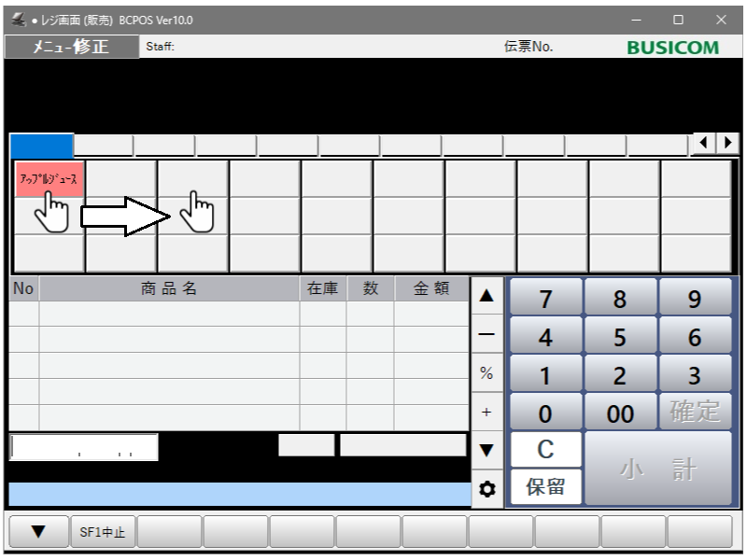Click the 商品名 column header
Screen dimensions: 747x560
(169, 289)
